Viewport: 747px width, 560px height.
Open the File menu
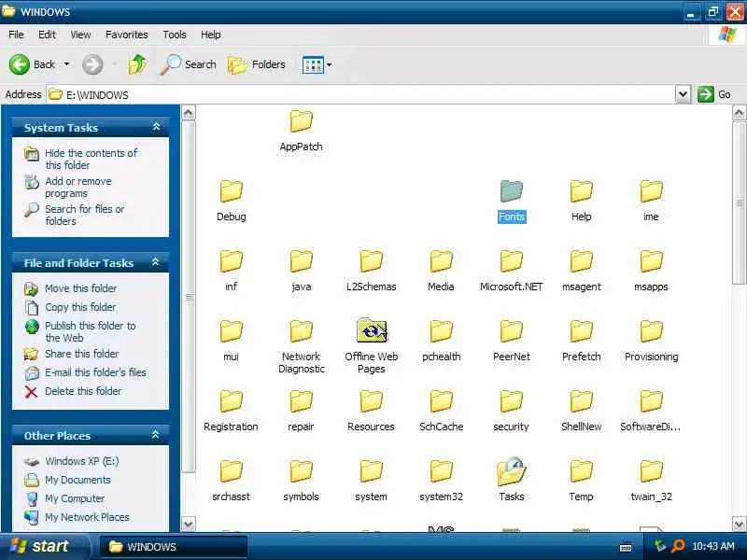(x=16, y=35)
